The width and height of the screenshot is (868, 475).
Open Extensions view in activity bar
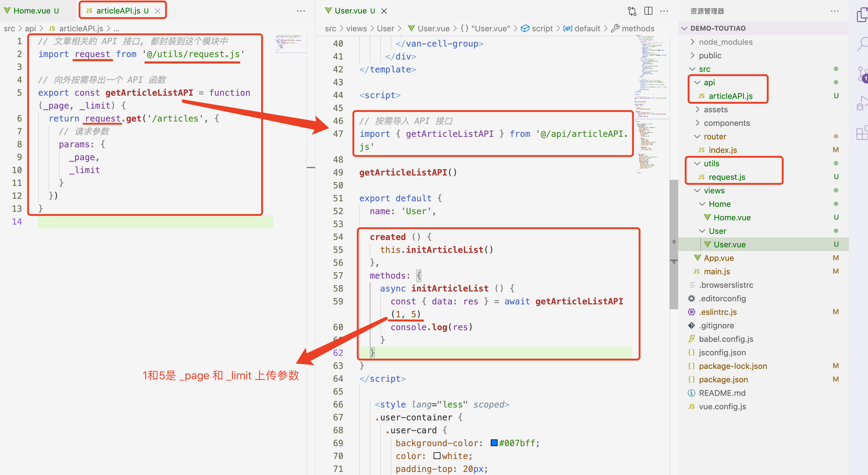tap(862, 133)
